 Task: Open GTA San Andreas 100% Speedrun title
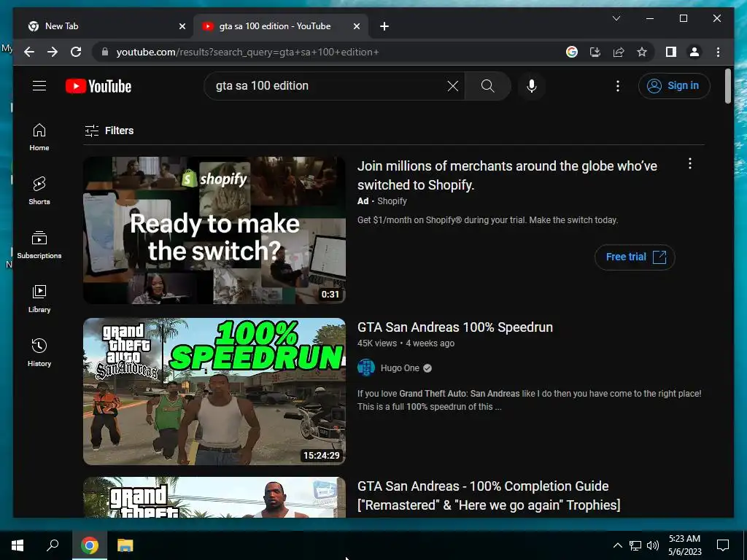(x=455, y=327)
